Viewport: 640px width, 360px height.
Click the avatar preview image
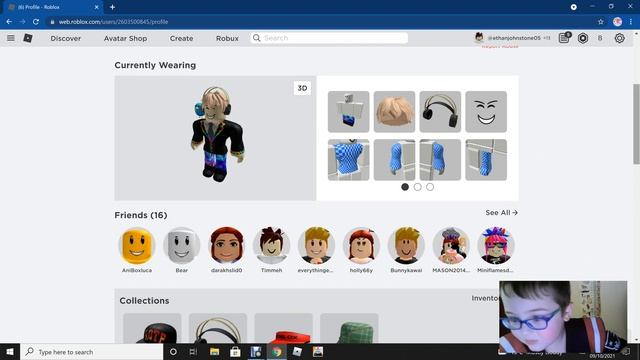[215, 138]
